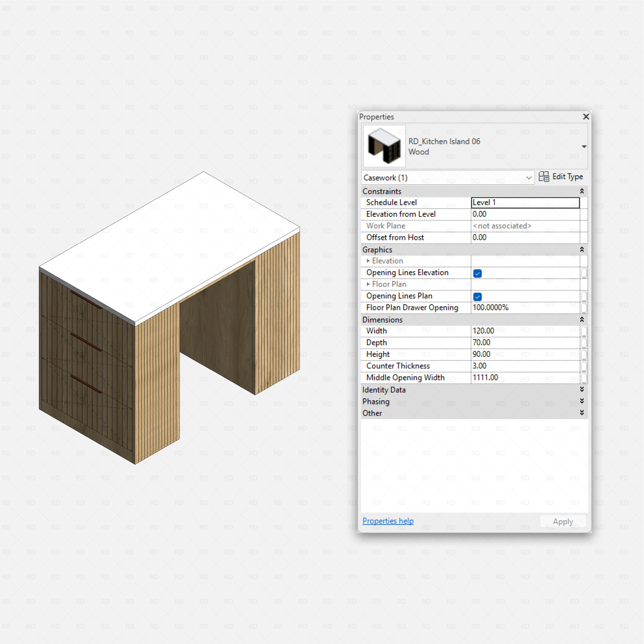
Task: Expand the Floor Plan graphics sub-item
Action: (369, 284)
